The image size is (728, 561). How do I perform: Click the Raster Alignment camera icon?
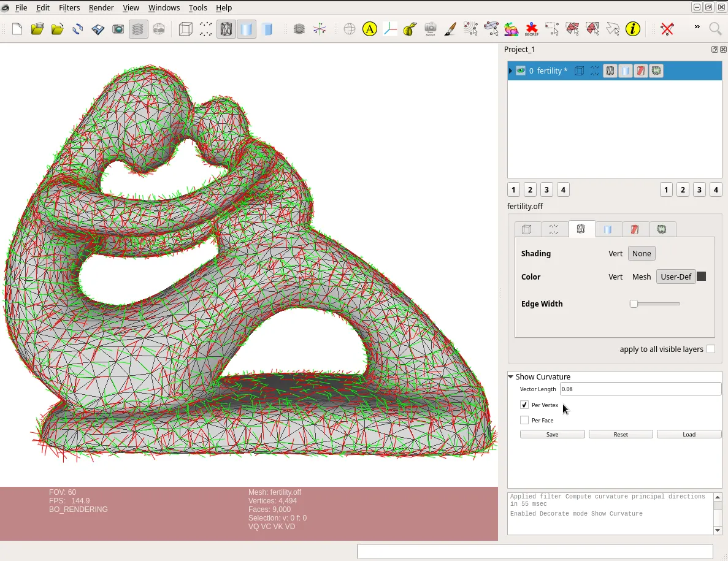click(431, 29)
